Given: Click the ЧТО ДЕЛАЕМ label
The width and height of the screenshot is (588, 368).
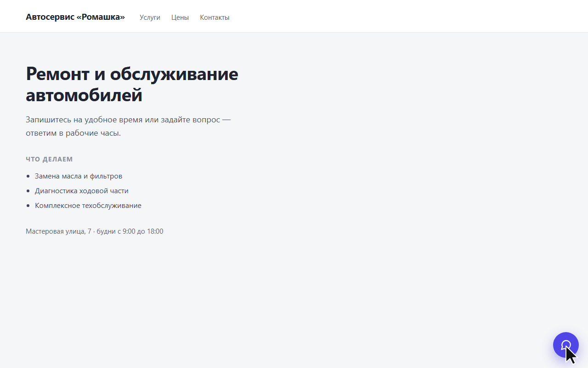Looking at the screenshot, I should tap(49, 159).
